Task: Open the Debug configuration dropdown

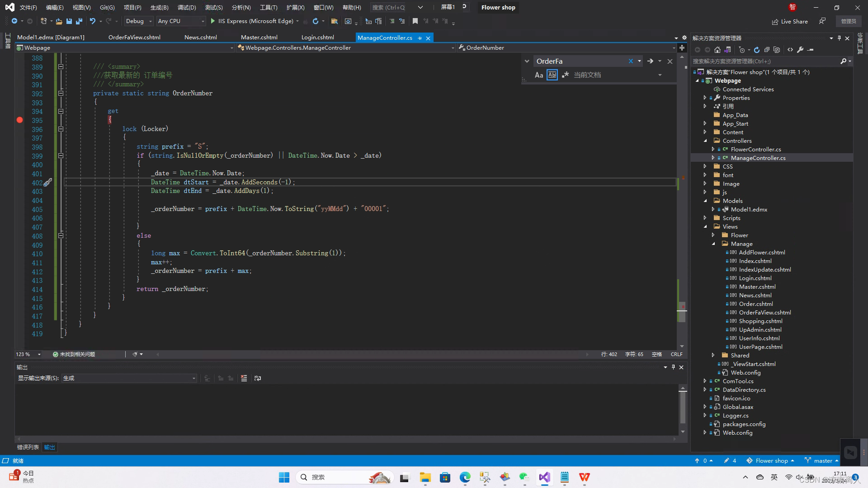Action: [138, 21]
